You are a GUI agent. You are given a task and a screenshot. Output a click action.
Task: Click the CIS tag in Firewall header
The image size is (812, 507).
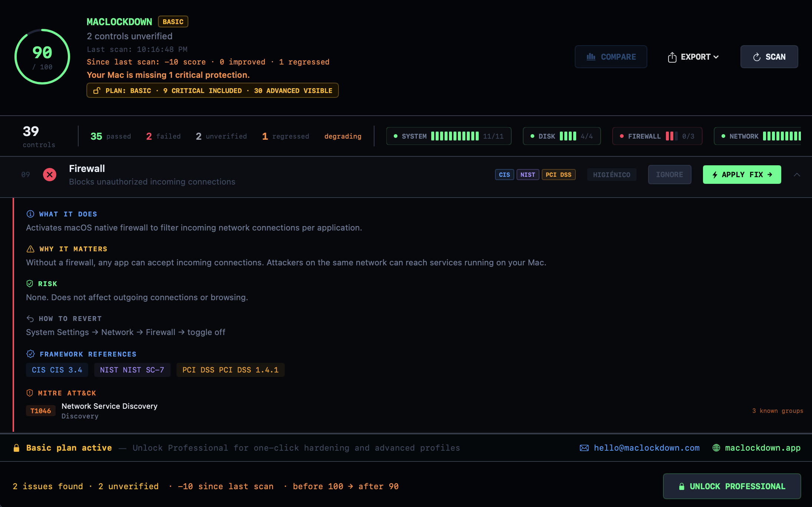tap(504, 175)
